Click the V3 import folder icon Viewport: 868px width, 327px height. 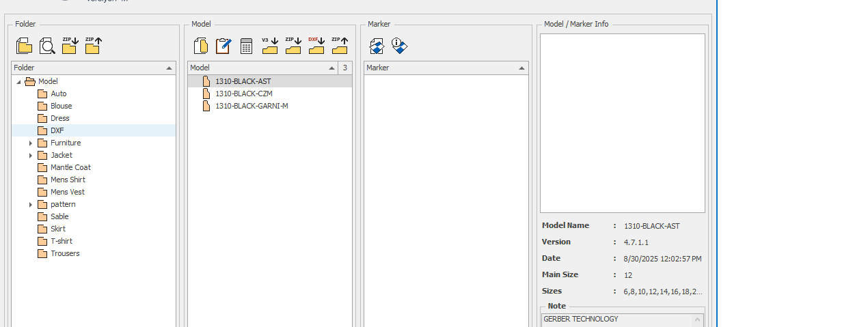(x=270, y=46)
